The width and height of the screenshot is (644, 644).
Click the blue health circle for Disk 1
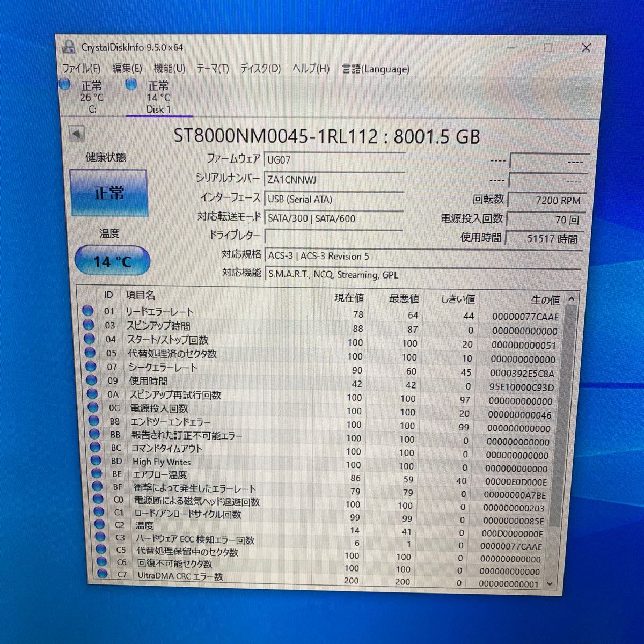pos(131,84)
